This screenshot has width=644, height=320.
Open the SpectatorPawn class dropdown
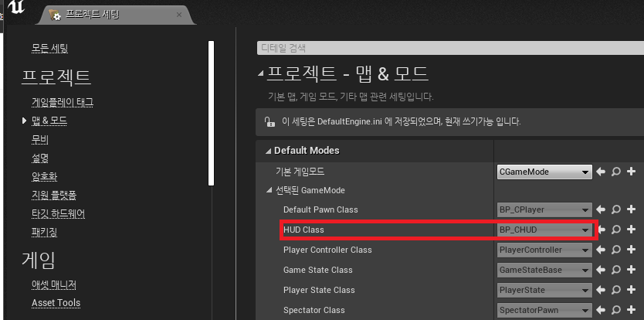(544, 310)
